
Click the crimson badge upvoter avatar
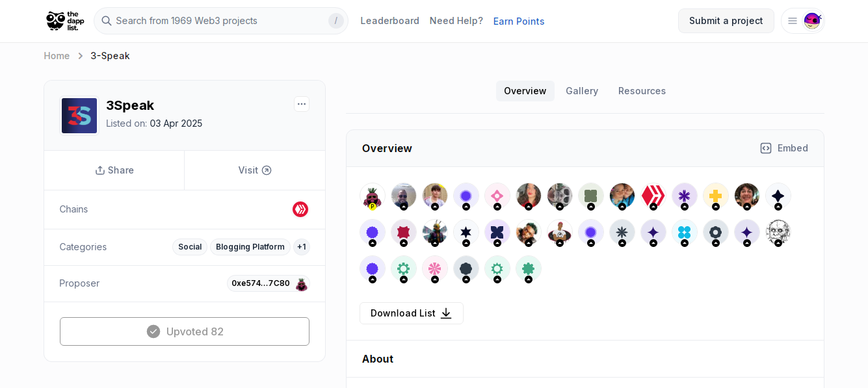tap(404, 232)
